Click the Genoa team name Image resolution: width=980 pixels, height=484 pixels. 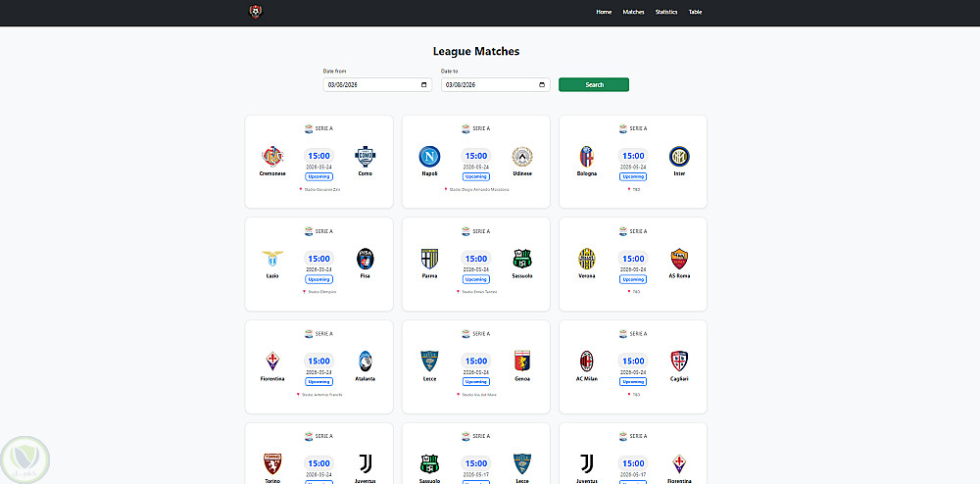click(522, 379)
